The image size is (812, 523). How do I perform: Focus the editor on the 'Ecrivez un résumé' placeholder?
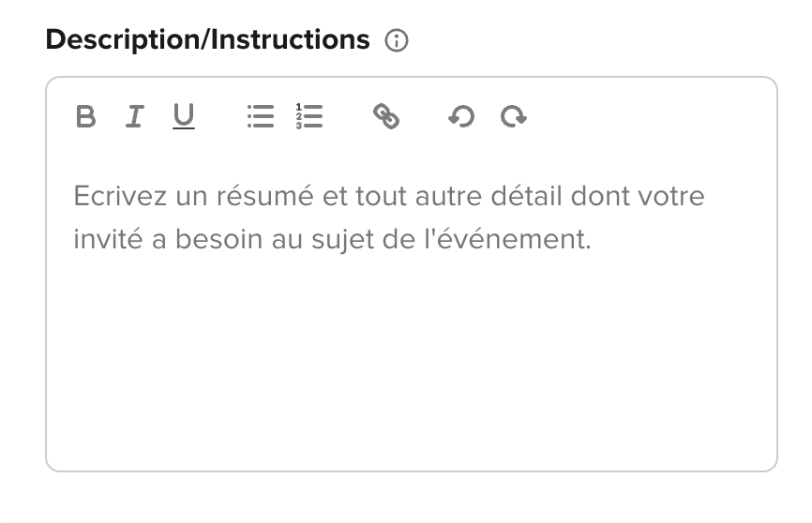click(388, 217)
